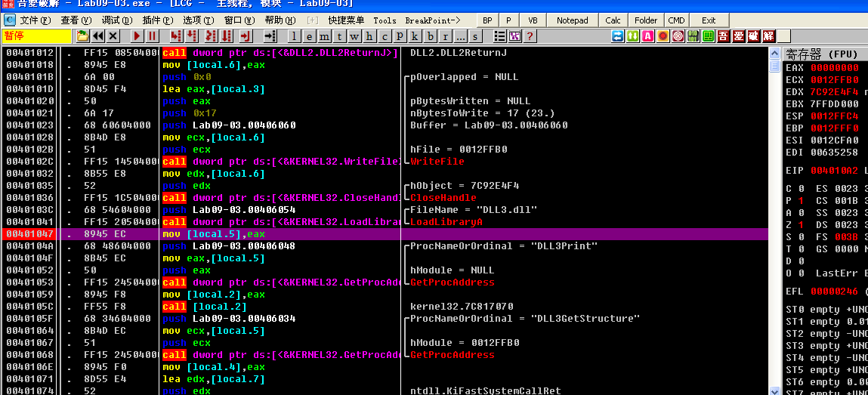Image resolution: width=868 pixels, height=395 pixels.
Task: Open the CPU child window system menu icon
Action: (10, 20)
